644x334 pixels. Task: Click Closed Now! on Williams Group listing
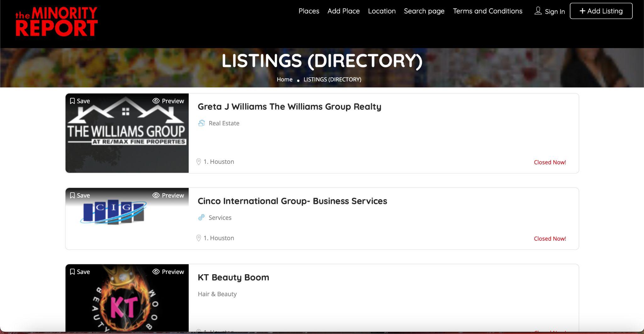[550, 162]
